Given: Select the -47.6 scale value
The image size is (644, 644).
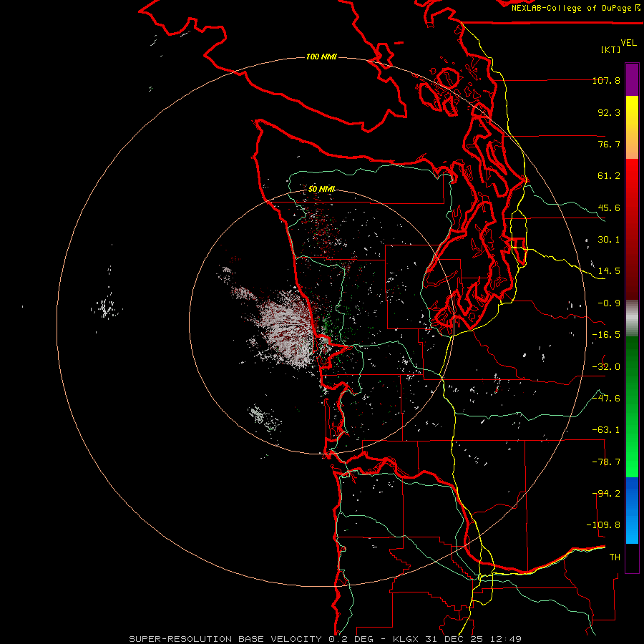Looking at the screenshot, I should (x=606, y=399).
